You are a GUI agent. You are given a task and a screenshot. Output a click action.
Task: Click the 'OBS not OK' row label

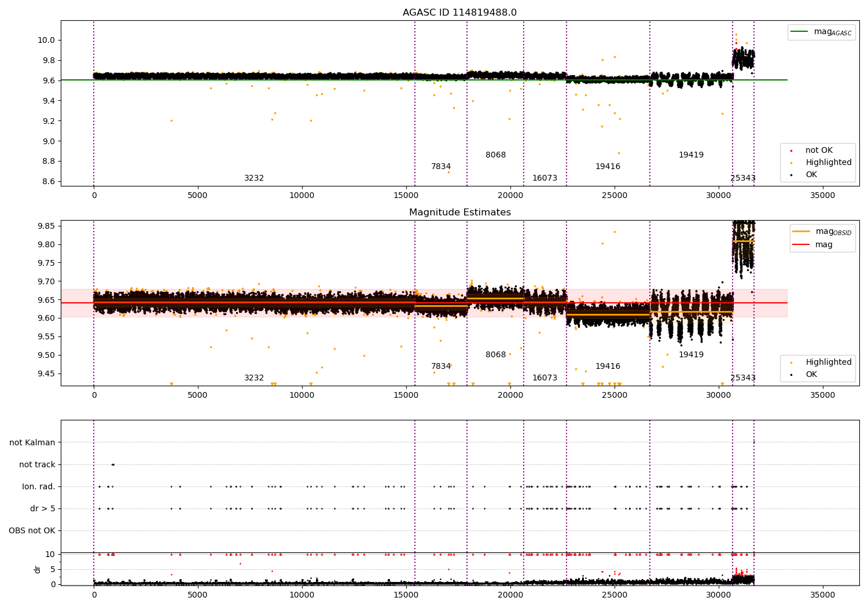pyautogui.click(x=32, y=531)
